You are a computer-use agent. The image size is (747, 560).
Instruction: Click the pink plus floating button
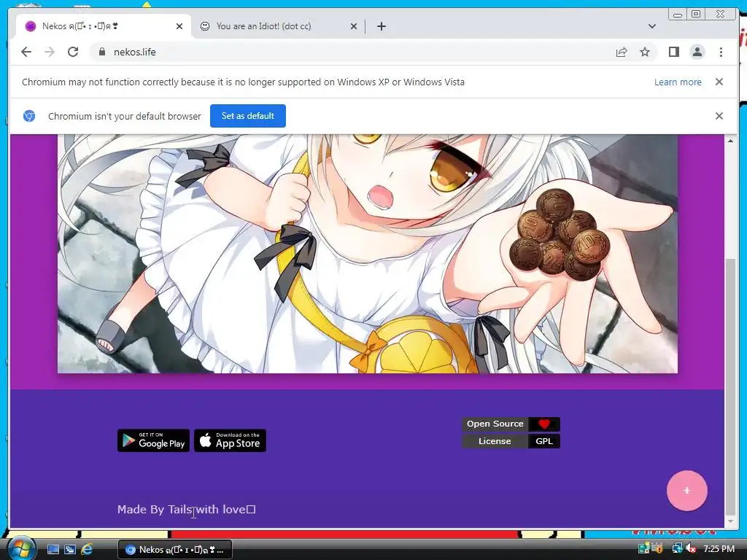coord(686,491)
